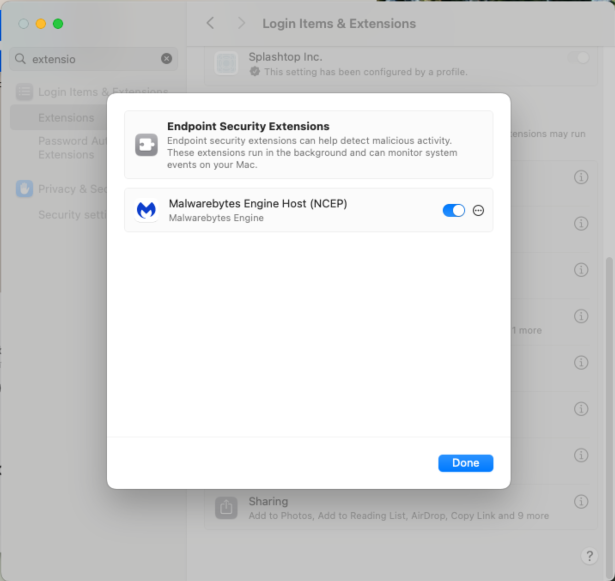Go forward with the right chevron
Viewport: 615px width, 581px height.
click(x=241, y=23)
